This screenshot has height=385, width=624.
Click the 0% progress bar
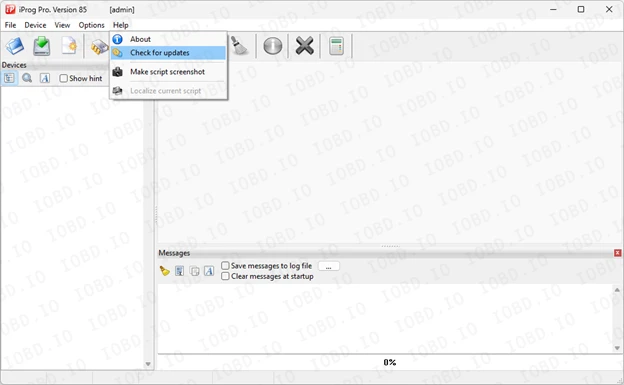[390, 362]
